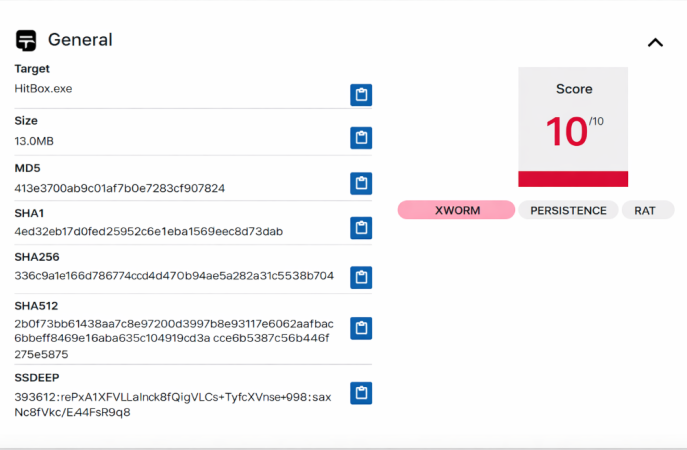Copy the SSDEEP fuzzy hash

(x=361, y=393)
